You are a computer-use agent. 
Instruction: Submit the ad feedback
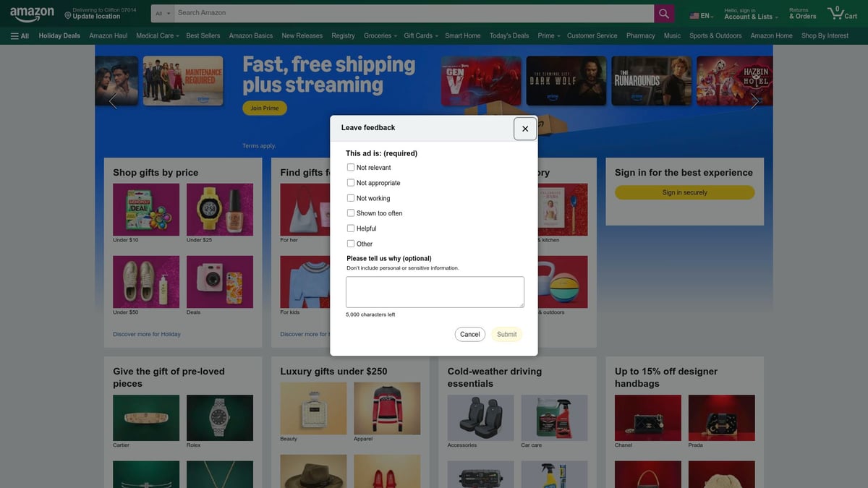[x=506, y=333]
